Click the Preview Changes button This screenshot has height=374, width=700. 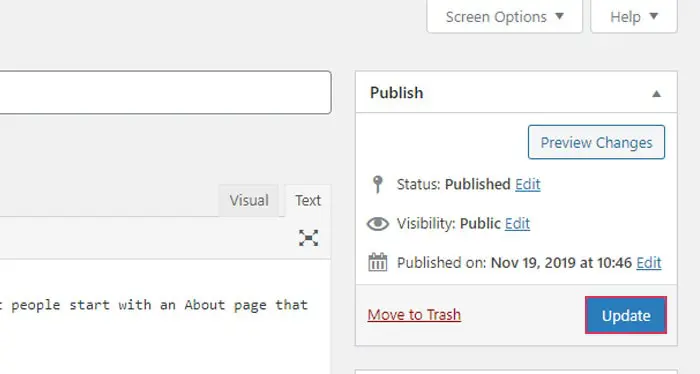coord(596,142)
